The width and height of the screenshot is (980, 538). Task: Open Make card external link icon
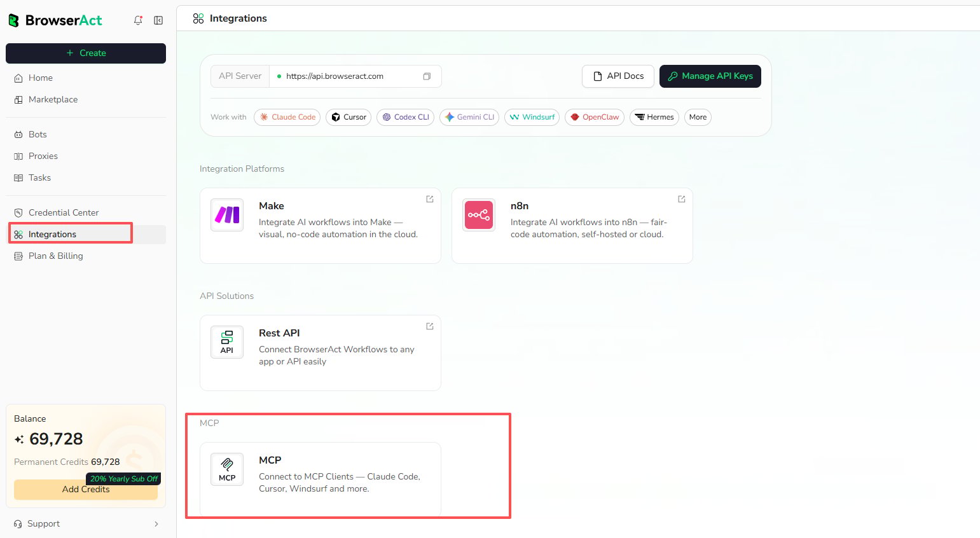(430, 199)
